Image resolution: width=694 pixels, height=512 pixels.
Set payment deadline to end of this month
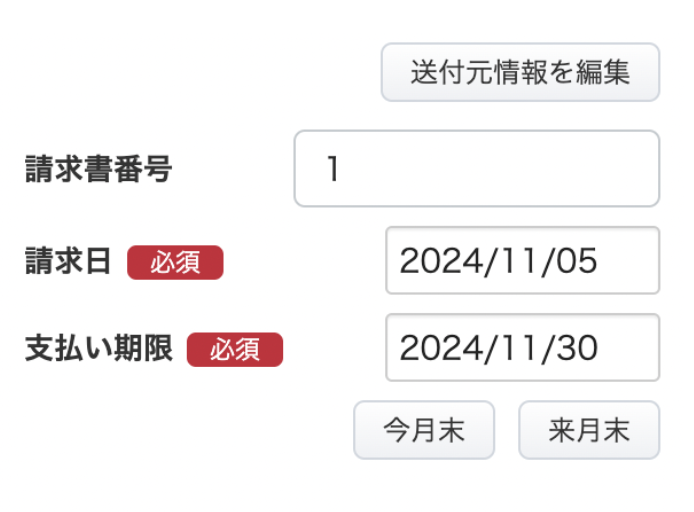tap(424, 430)
